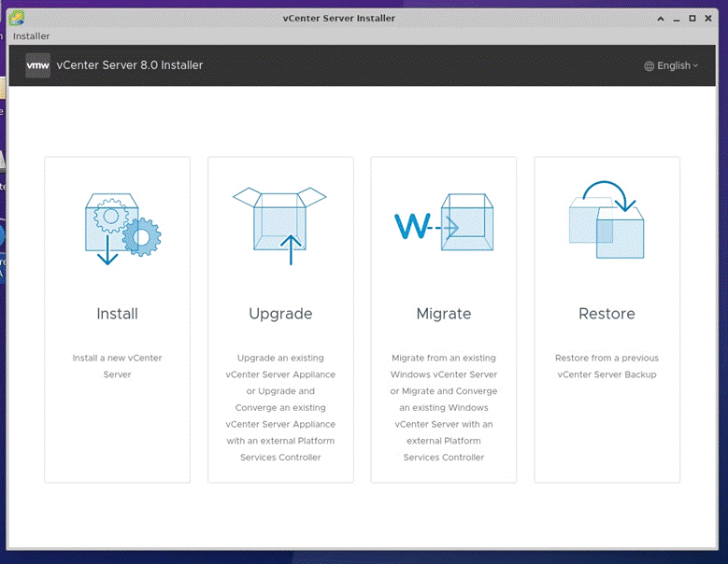Open the Installer menu
728x564 pixels.
(x=31, y=36)
